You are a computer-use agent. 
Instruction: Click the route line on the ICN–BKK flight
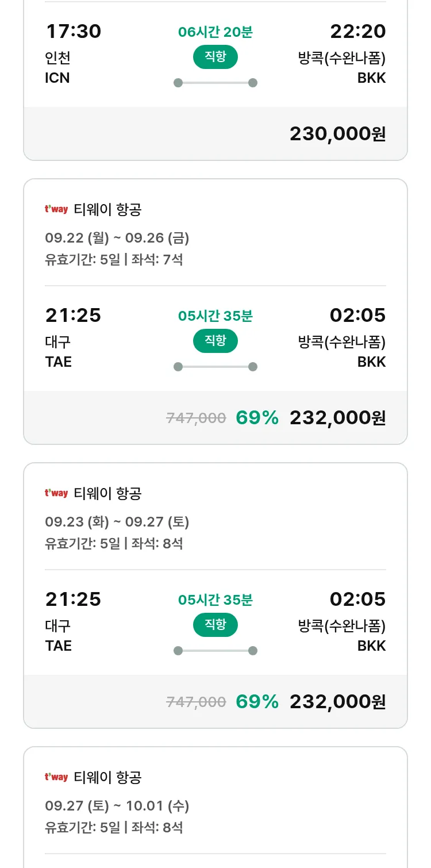(x=215, y=83)
